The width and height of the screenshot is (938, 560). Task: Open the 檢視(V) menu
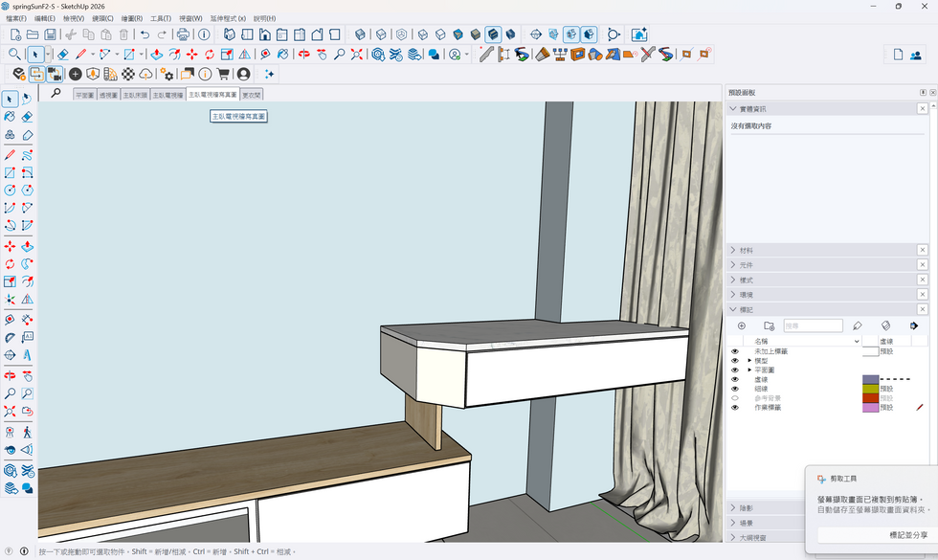pyautogui.click(x=74, y=18)
